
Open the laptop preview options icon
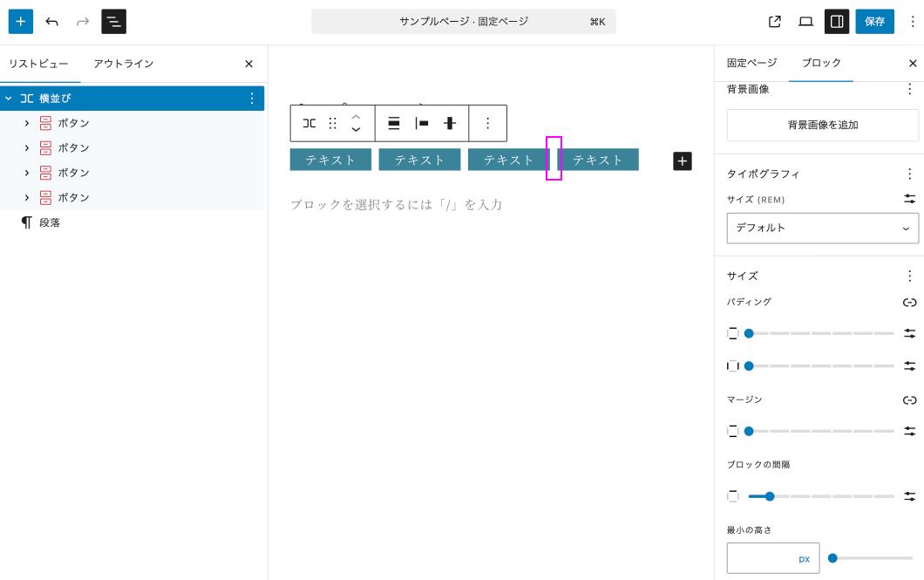(805, 22)
